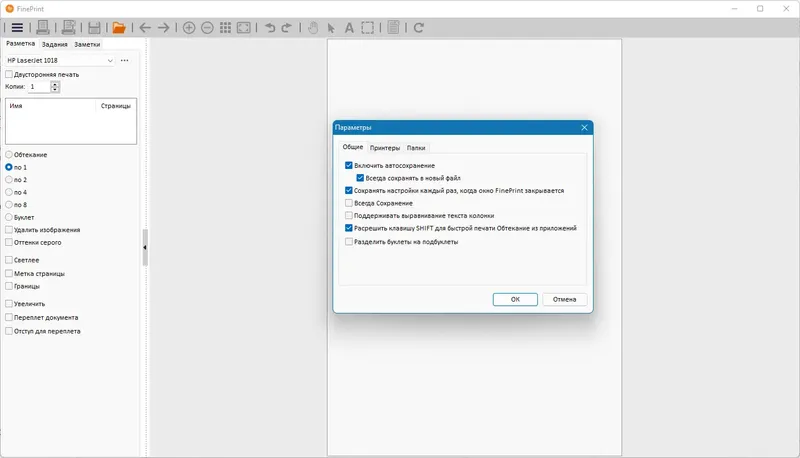The image size is (800, 458).
Task: Enable Границы checkbox
Action: pyautogui.click(x=9, y=286)
